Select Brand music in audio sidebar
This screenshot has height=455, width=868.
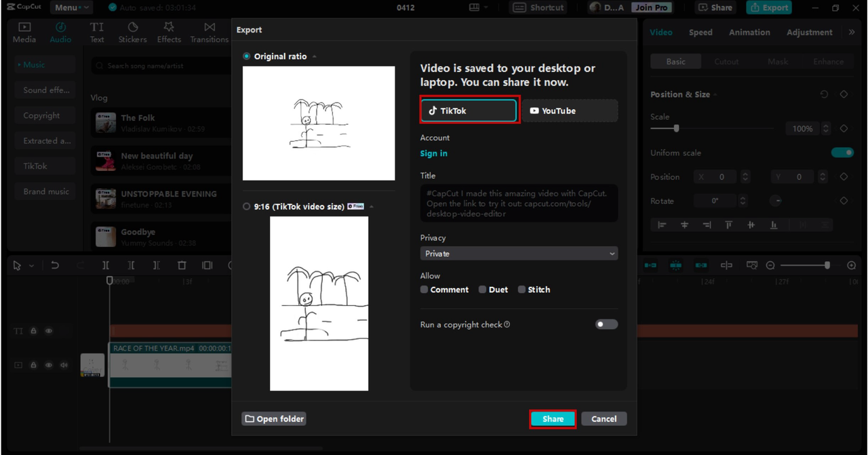(45, 191)
